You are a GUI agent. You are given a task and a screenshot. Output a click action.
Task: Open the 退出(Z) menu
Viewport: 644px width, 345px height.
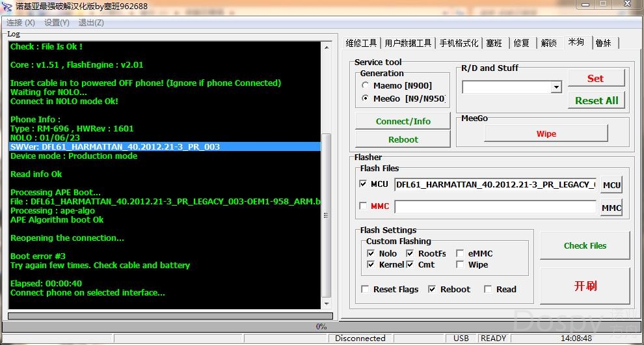pos(91,23)
